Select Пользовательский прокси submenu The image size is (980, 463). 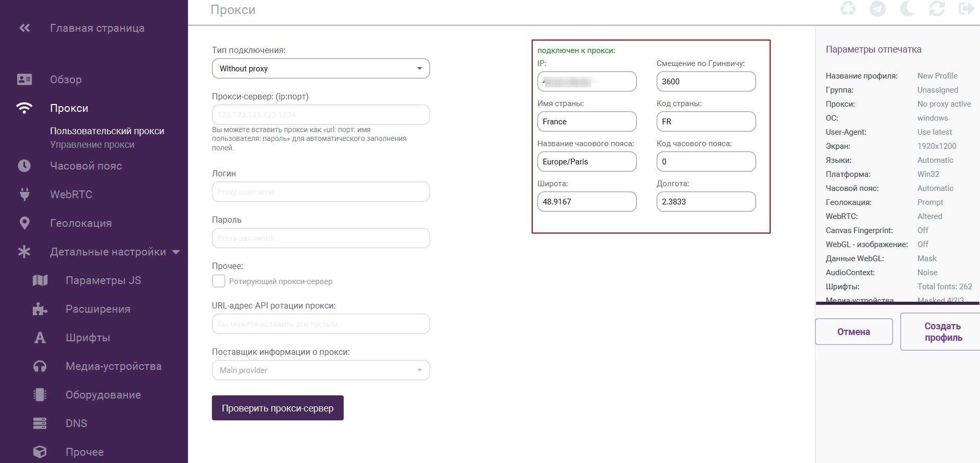click(107, 131)
